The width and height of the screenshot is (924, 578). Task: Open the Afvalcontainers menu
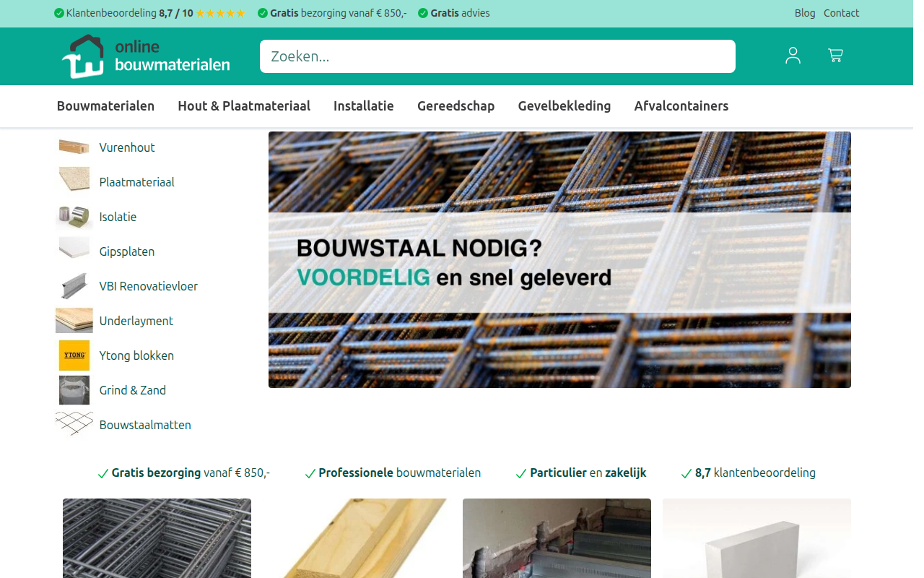click(681, 106)
